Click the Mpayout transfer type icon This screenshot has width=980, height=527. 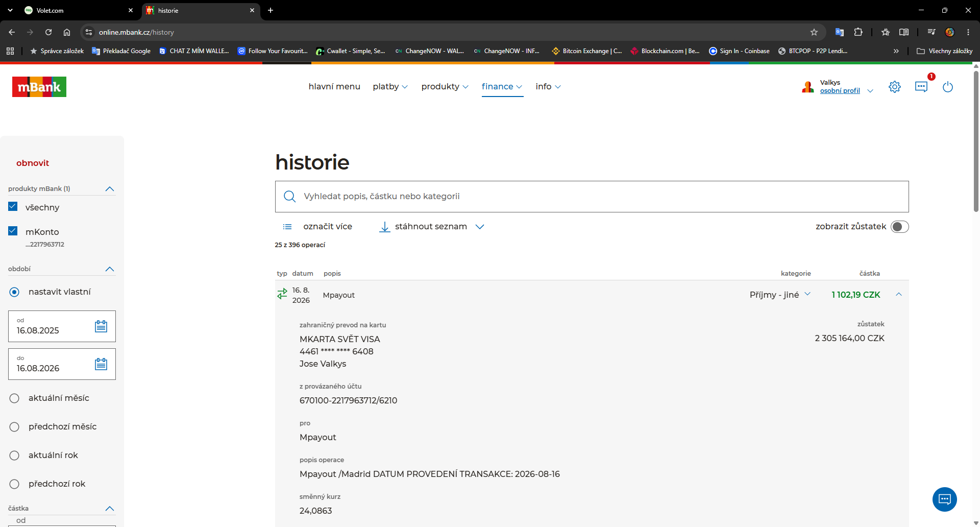[x=282, y=294]
